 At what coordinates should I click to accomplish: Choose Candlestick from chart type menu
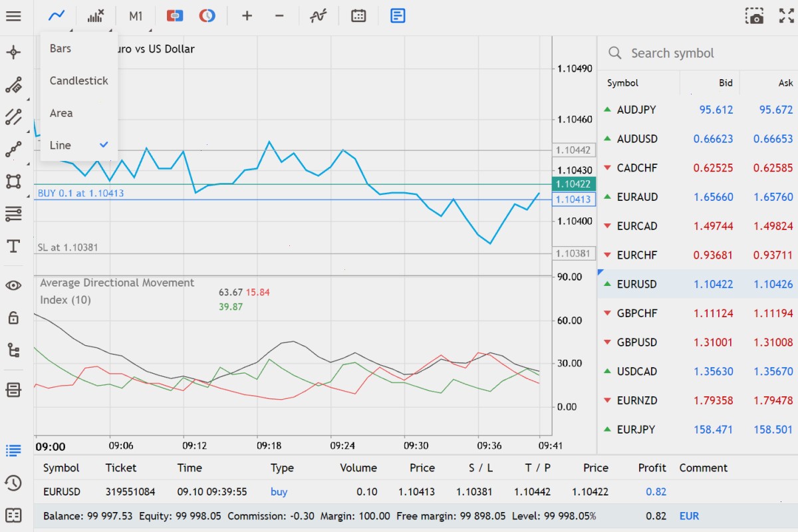click(x=79, y=80)
